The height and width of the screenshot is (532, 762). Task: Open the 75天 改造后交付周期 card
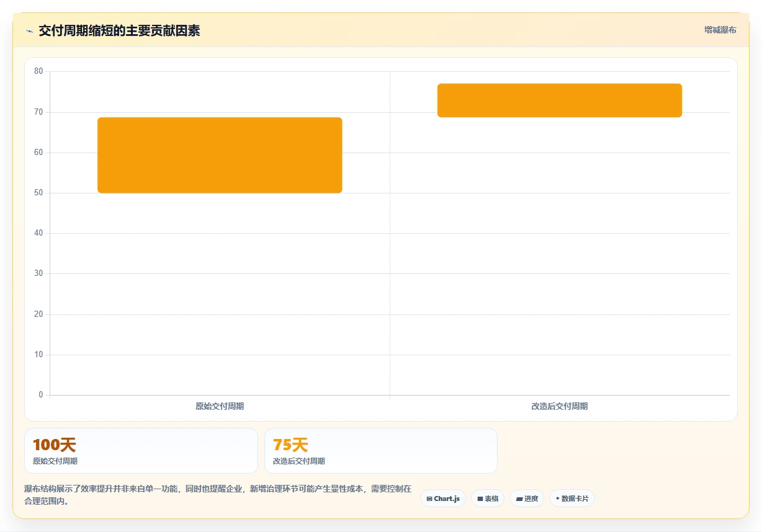tap(381, 451)
